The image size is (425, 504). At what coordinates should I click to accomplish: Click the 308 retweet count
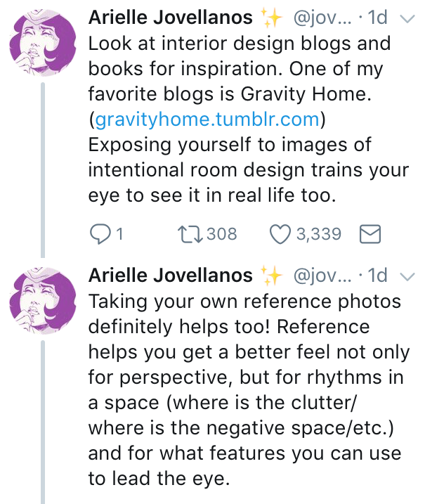point(222,234)
